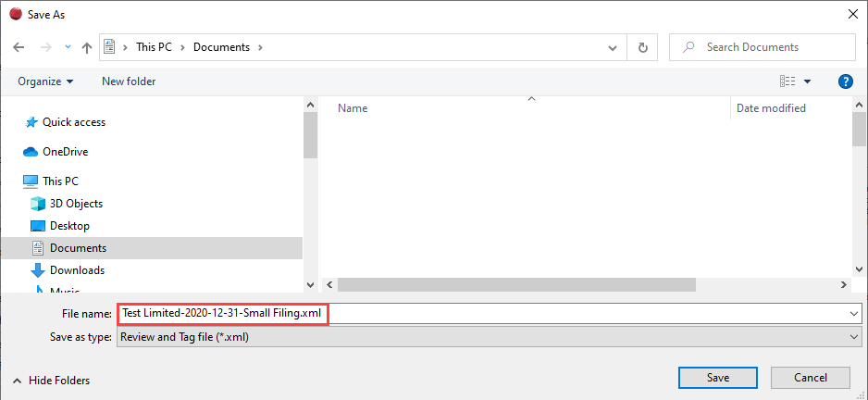The height and width of the screenshot is (400, 868).
Task: Sort files by Name column
Action: 353,108
